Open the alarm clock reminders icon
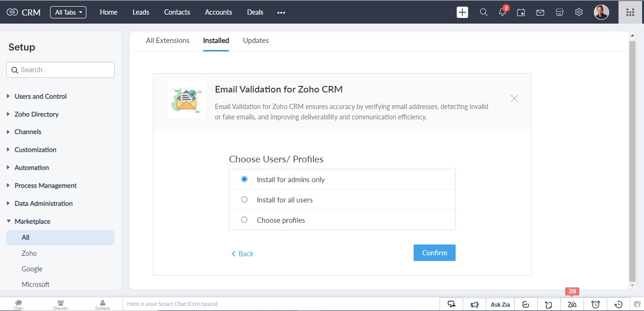This screenshot has height=311, width=644. point(596,304)
